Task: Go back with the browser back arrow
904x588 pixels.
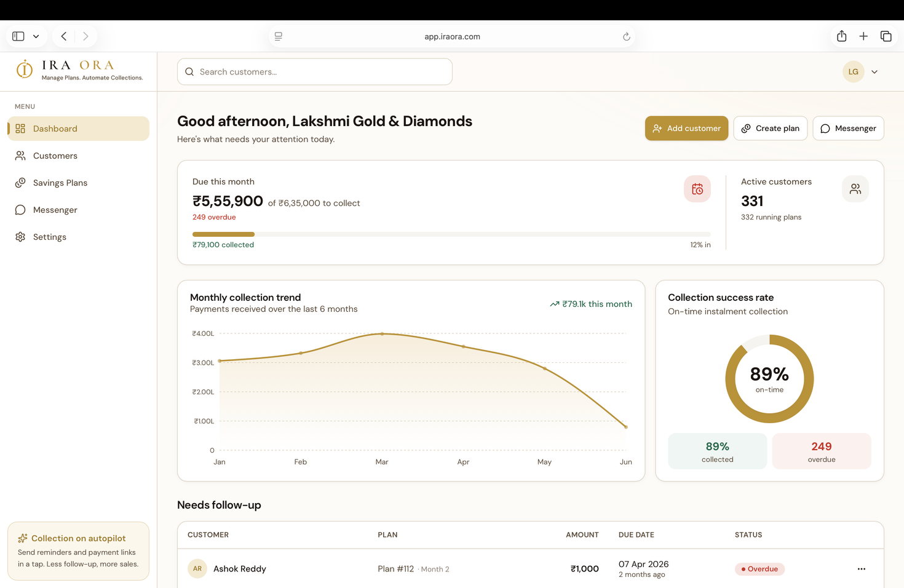Action: (64, 36)
